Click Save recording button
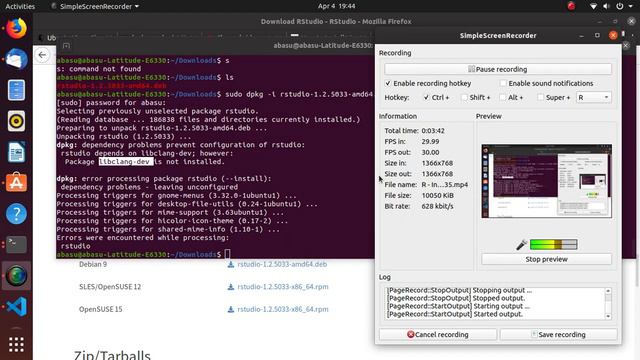Viewport: 640px width, 360px height. tap(558, 334)
